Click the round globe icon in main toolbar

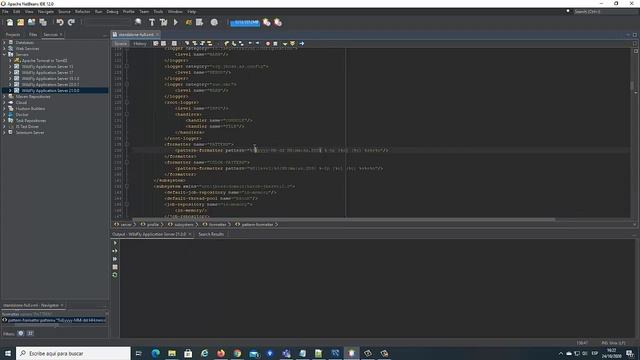tap(214, 22)
